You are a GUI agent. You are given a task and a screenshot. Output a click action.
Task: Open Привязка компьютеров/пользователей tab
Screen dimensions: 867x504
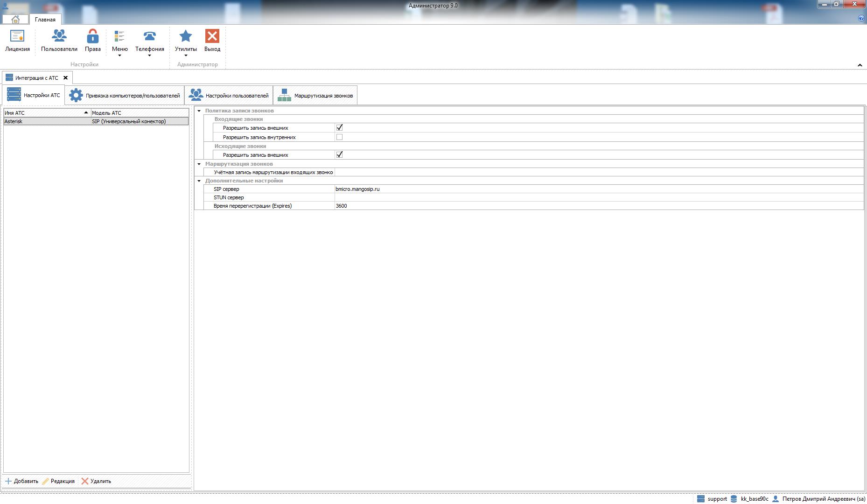pos(125,95)
